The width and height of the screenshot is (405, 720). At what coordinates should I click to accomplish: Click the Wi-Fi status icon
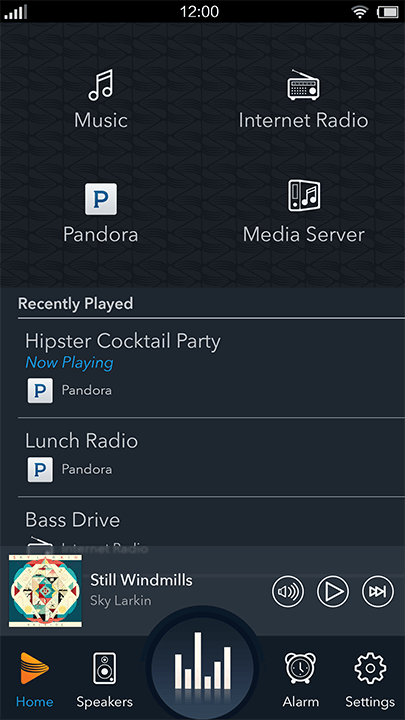(x=360, y=12)
